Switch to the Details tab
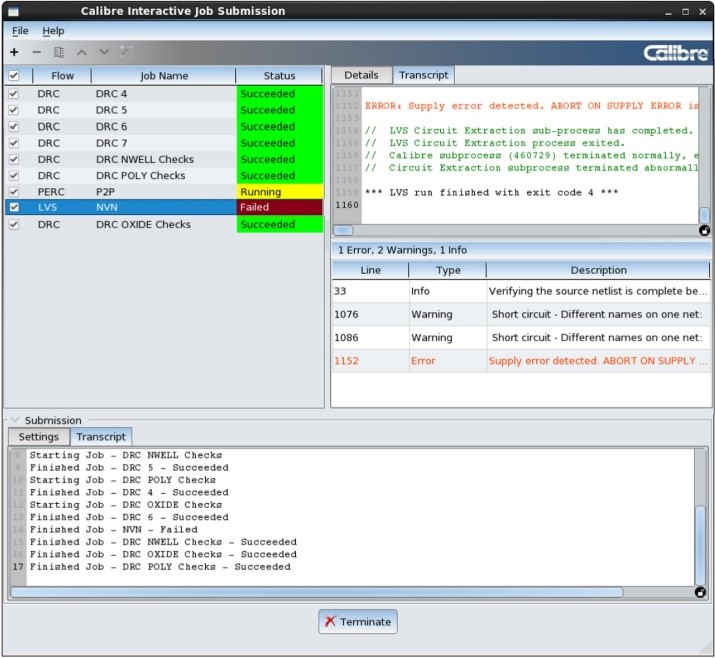 pos(361,75)
